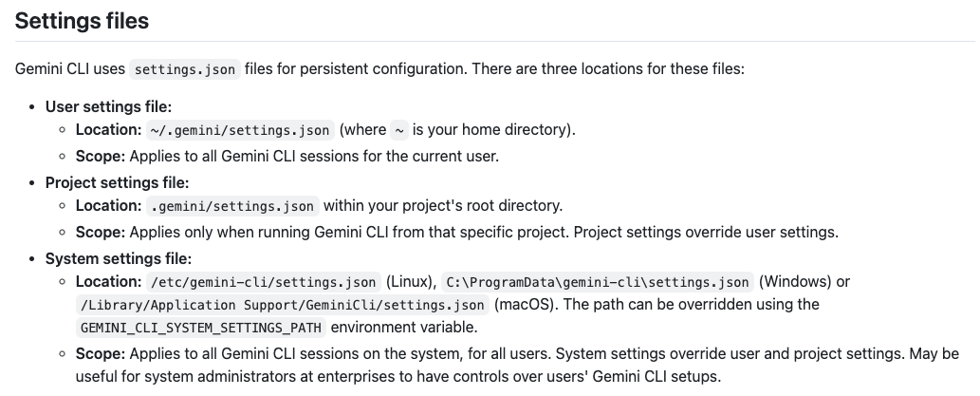Click the ~/.gemini/settings.json path code
The height and width of the screenshot is (396, 980).
[239, 130]
